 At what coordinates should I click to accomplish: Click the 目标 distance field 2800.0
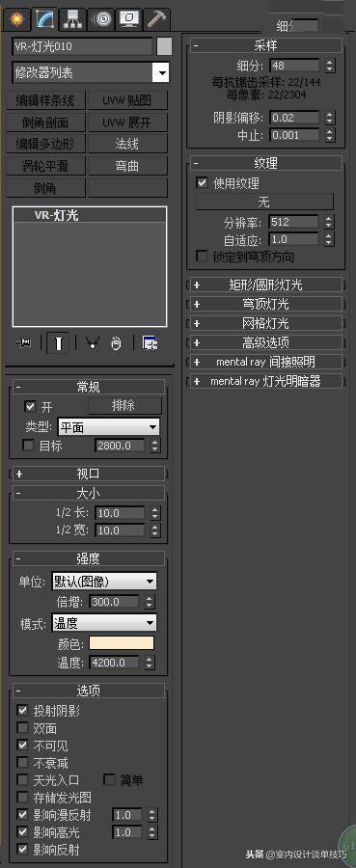click(x=121, y=446)
